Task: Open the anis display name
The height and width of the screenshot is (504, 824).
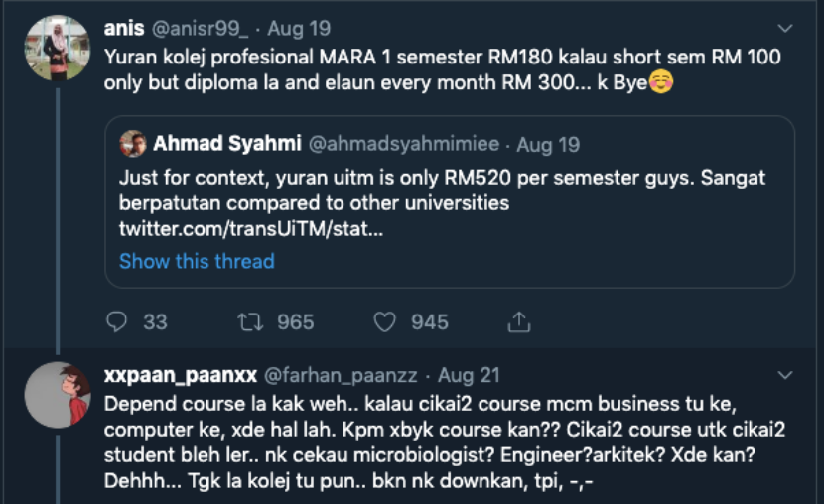Action: coord(124,28)
